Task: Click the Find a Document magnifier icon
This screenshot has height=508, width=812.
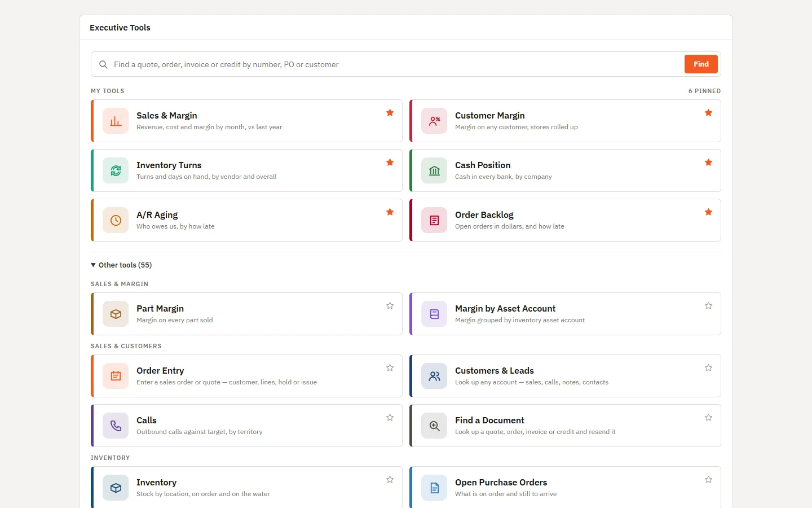Action: [x=434, y=426]
